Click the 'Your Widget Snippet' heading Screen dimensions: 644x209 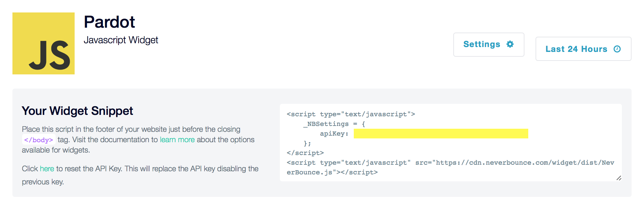tap(77, 111)
